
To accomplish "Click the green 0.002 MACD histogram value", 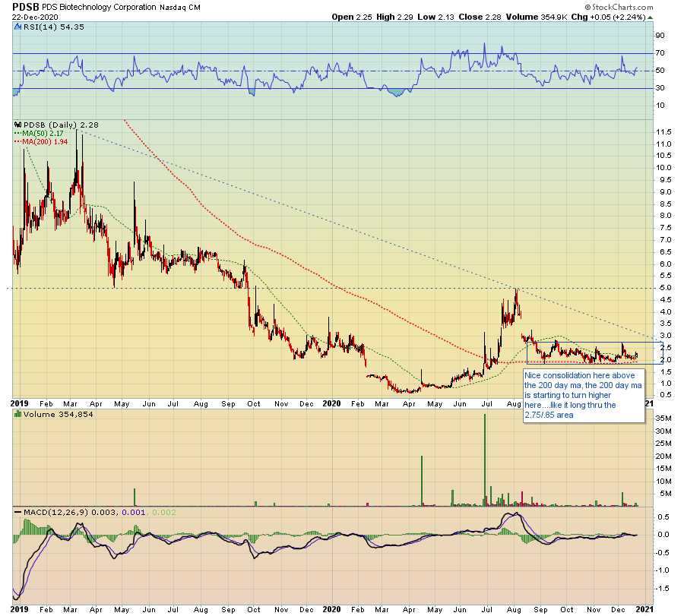I will [164, 512].
